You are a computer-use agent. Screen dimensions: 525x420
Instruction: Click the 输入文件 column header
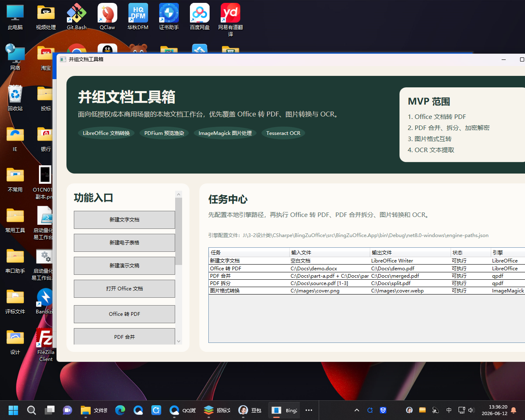point(329,252)
